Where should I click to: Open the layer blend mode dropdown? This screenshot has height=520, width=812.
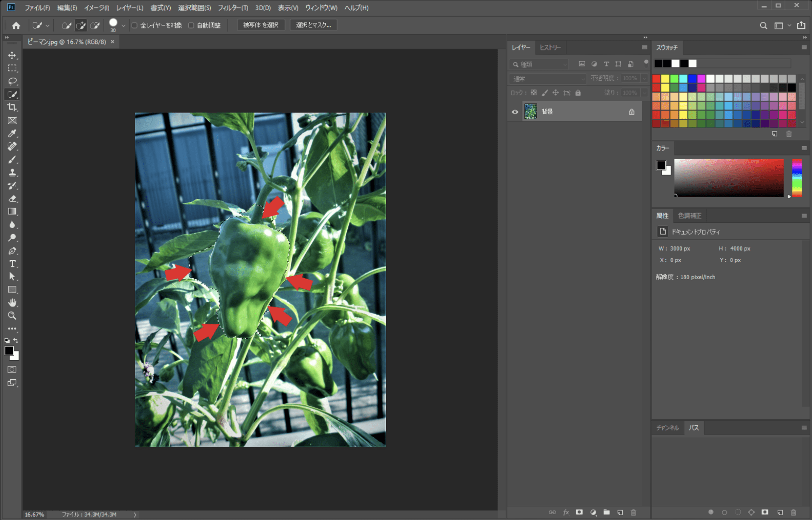click(547, 79)
